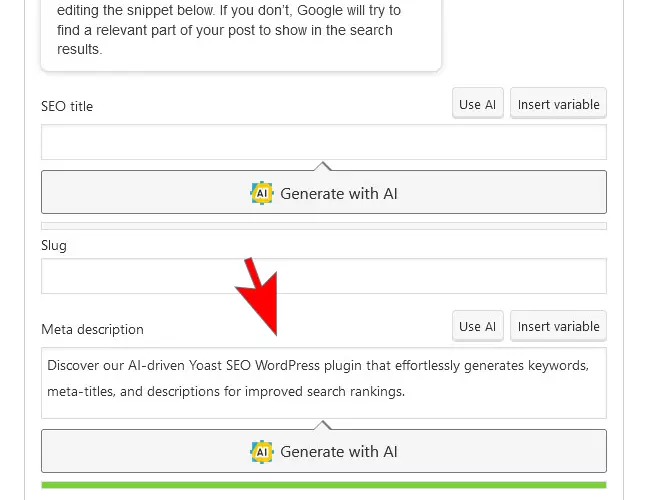
Task: Click the caret notch under SEO title field
Action: [x=323, y=165]
